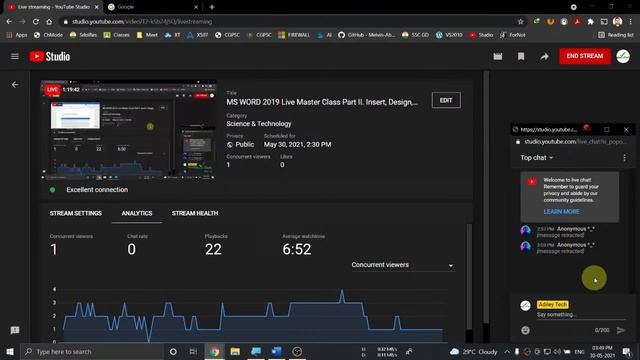The image size is (640, 360).
Task: Click the create highlight clapperboard icon
Action: coord(498,56)
